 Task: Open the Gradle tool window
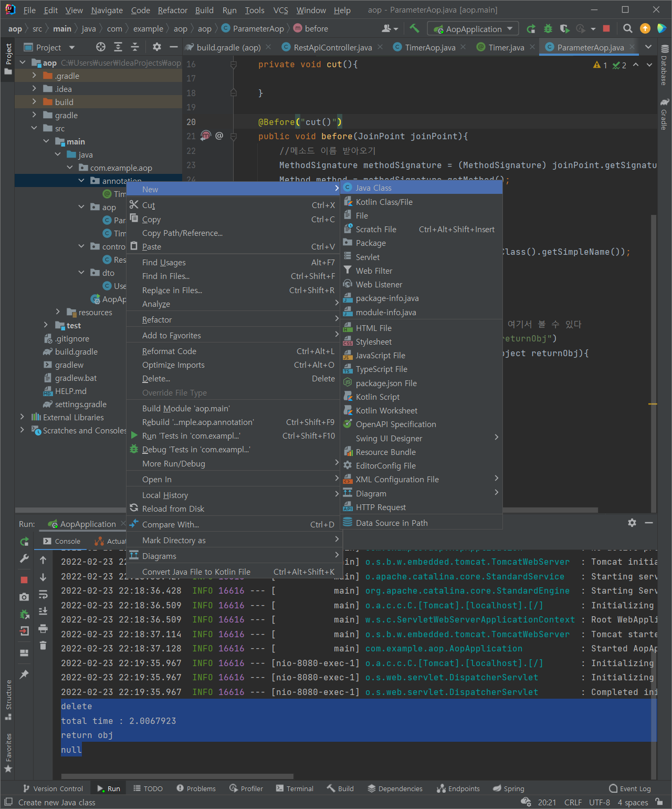click(665, 114)
